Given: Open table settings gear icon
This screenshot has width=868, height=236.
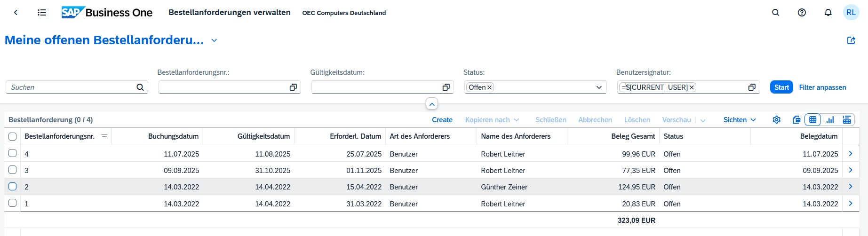Looking at the screenshot, I should 777,120.
